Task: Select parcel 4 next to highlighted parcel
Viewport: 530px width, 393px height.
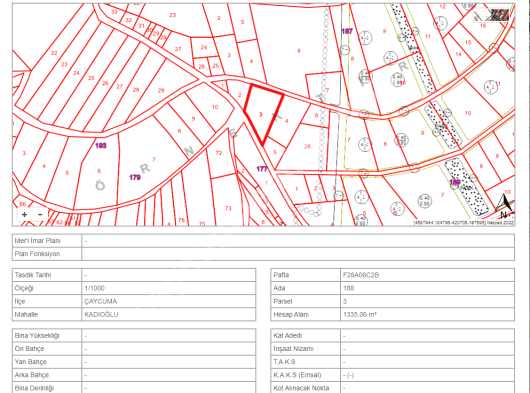Action: pyautogui.click(x=287, y=121)
